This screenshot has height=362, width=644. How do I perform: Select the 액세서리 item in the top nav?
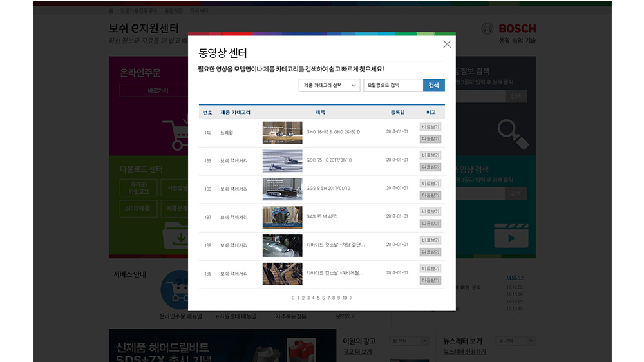[x=199, y=11]
